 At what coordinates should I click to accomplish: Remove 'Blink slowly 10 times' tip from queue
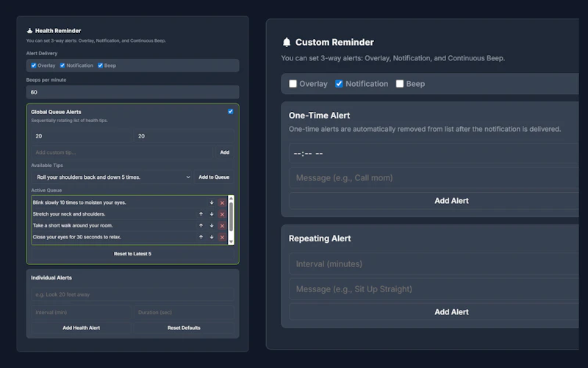pos(222,203)
